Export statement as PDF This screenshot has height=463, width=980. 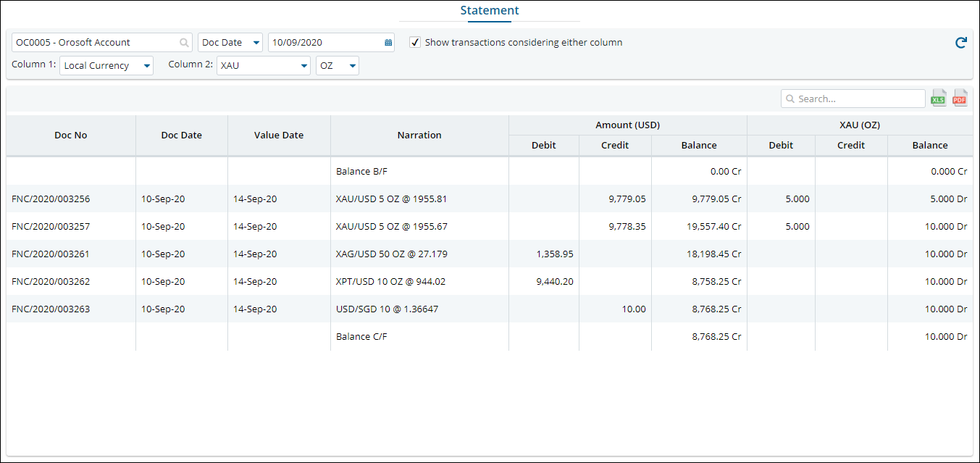960,99
